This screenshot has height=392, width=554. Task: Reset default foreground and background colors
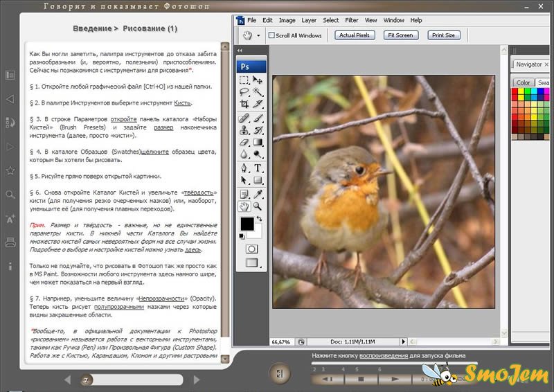pos(242,236)
